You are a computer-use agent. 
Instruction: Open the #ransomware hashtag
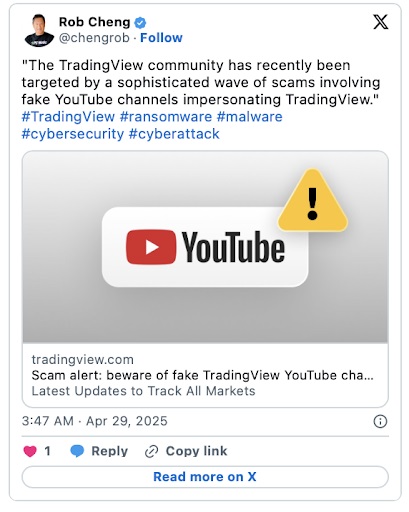coord(166,117)
